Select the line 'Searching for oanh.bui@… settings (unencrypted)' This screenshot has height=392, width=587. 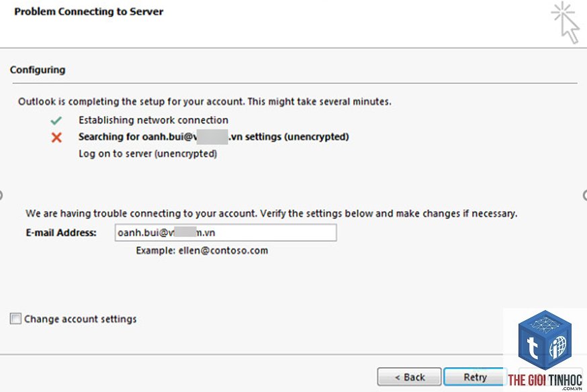214,137
